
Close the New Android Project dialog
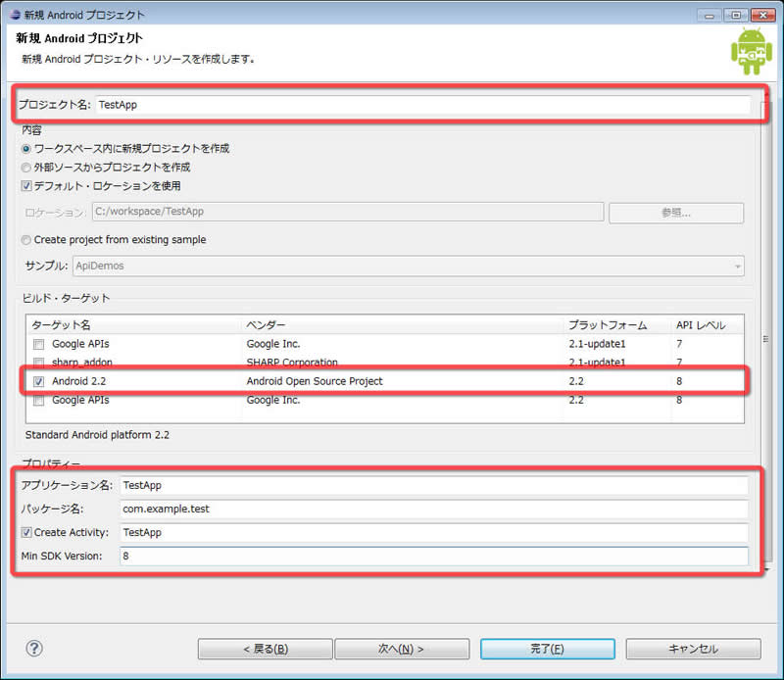click(763, 16)
